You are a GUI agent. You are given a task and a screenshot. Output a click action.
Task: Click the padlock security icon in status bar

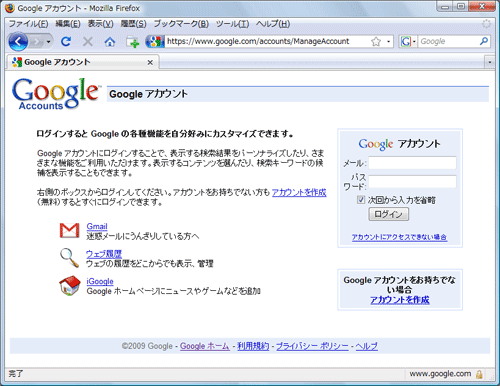coord(479,374)
